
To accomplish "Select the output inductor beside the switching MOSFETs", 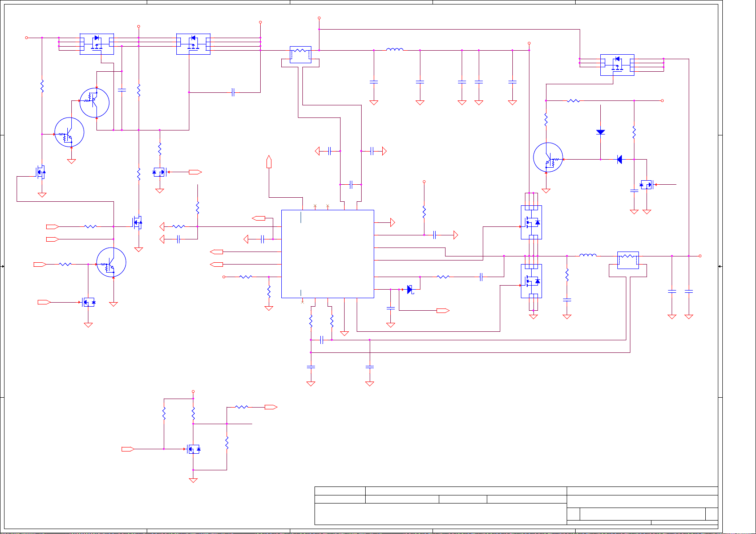I will [588, 255].
